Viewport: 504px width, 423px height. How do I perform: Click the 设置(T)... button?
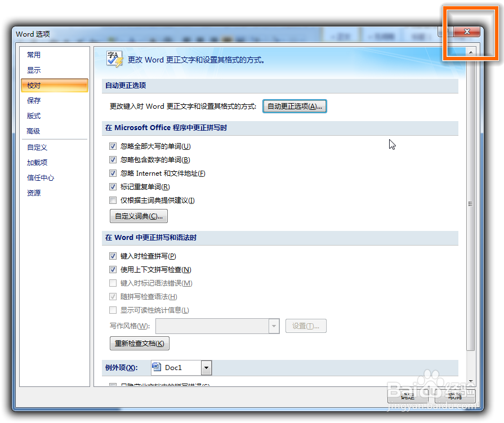coord(306,326)
